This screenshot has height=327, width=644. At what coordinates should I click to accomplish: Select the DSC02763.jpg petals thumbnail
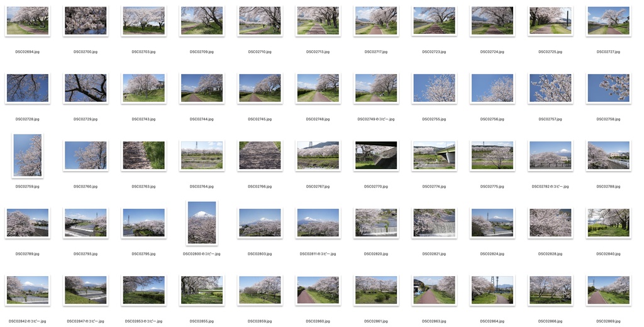click(144, 155)
